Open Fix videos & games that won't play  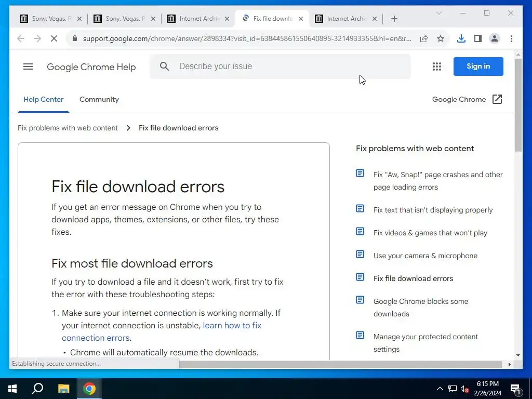[430, 233]
